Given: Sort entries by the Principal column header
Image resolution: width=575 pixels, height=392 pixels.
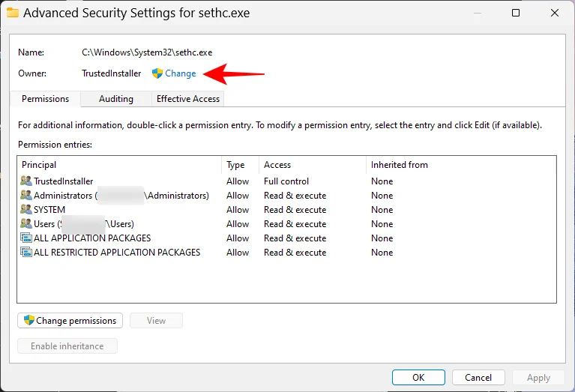Looking at the screenshot, I should (x=119, y=165).
